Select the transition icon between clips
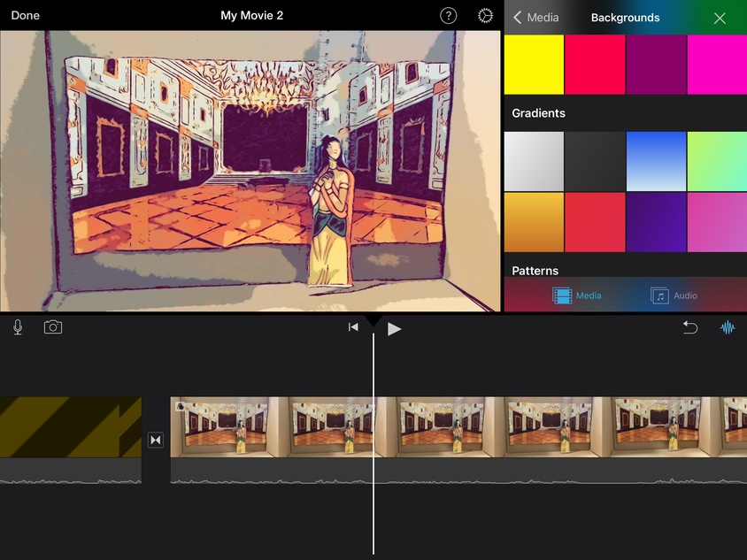Screen dimensions: 747x560 pos(156,440)
